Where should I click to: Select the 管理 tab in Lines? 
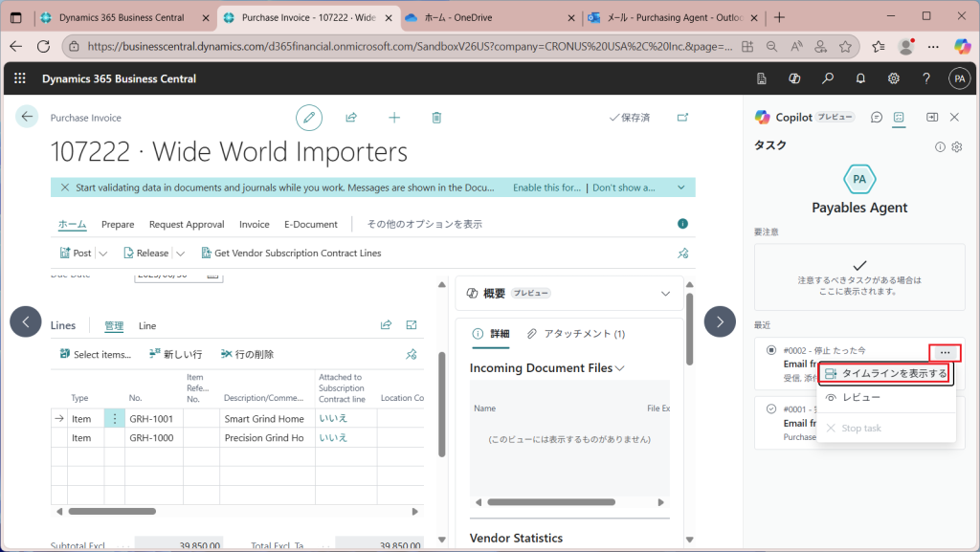pos(114,325)
